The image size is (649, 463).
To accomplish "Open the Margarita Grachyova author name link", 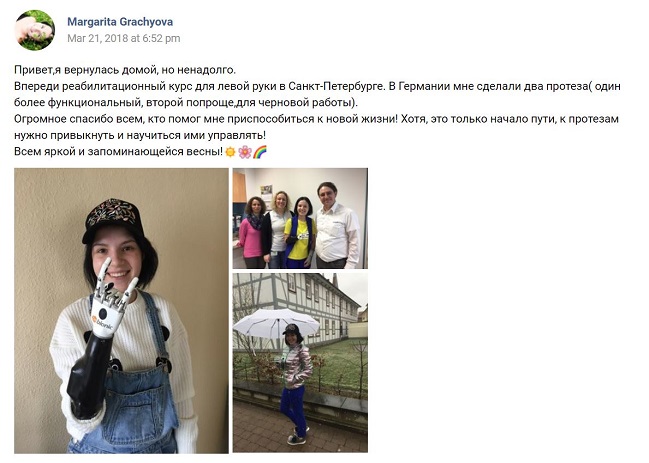I will pyautogui.click(x=120, y=22).
